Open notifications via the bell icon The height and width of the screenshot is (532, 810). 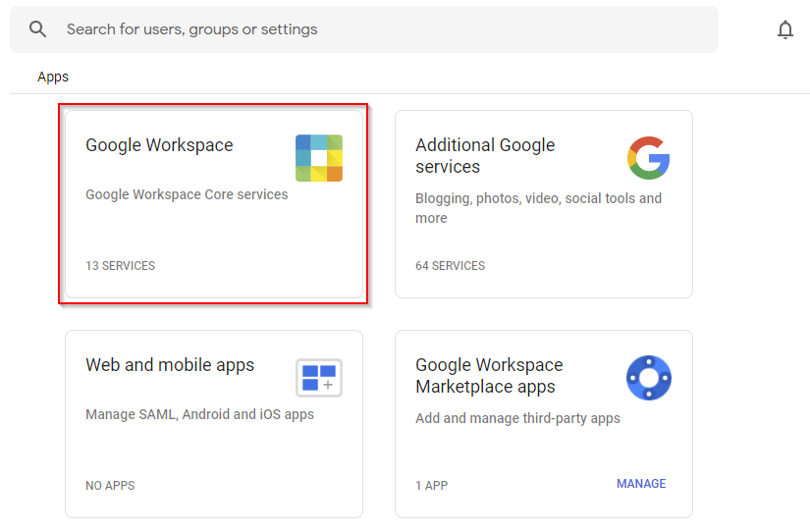(784, 29)
